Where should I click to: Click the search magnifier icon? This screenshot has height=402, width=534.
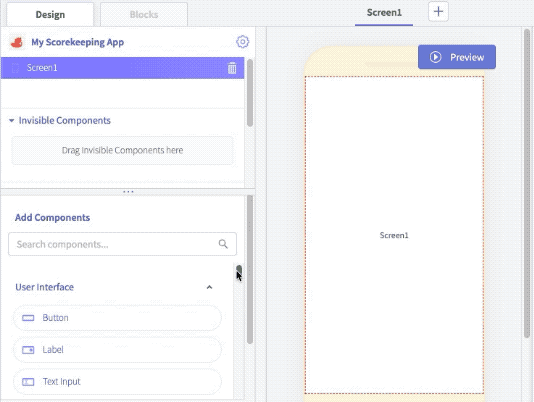[x=223, y=244]
